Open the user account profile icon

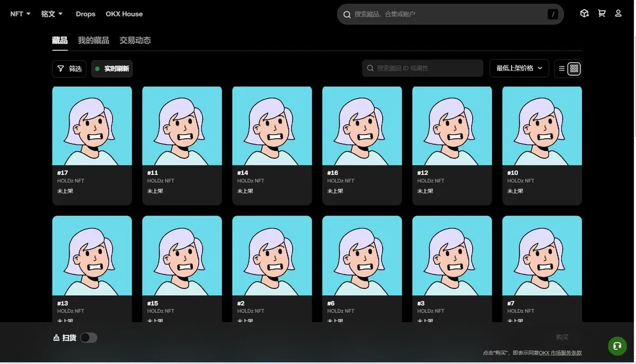(618, 13)
